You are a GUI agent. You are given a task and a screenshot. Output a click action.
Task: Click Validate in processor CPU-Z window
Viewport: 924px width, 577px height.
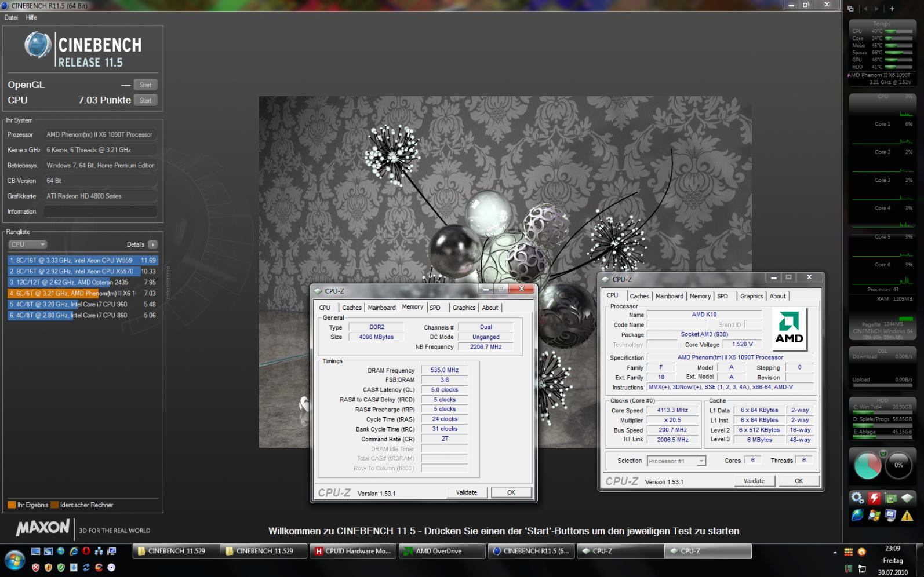point(754,481)
